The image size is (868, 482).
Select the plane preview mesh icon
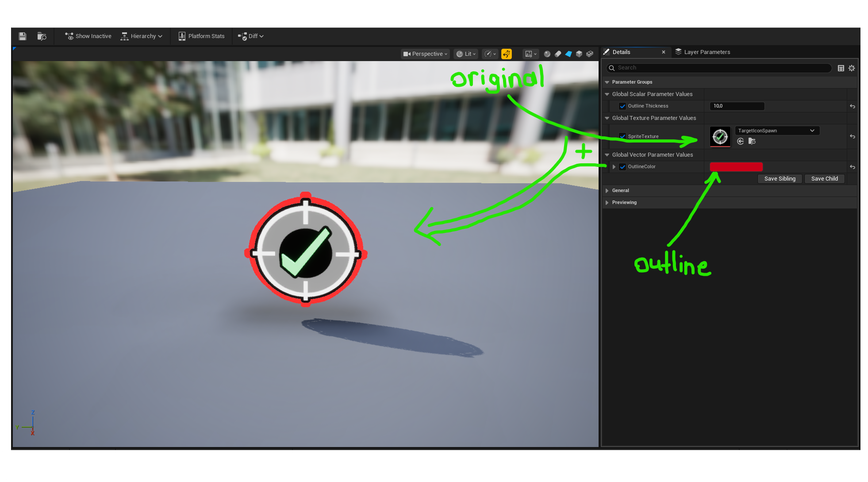(568, 54)
